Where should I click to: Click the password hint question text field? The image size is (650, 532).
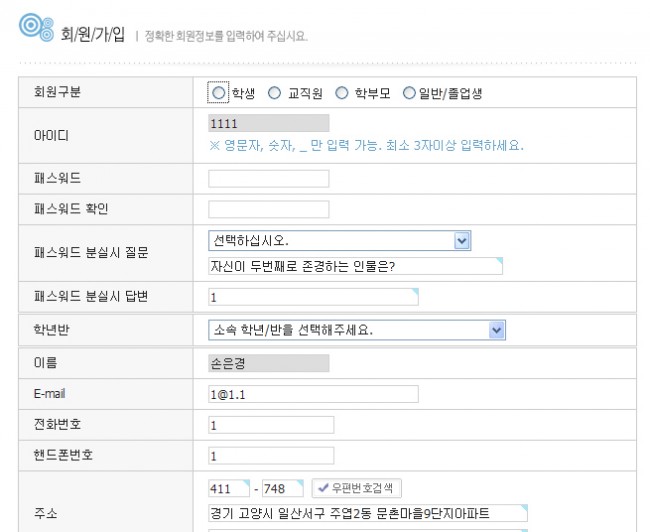355,266
